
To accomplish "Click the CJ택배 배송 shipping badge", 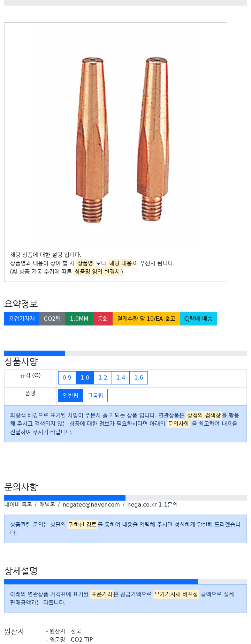I will coord(198,319).
